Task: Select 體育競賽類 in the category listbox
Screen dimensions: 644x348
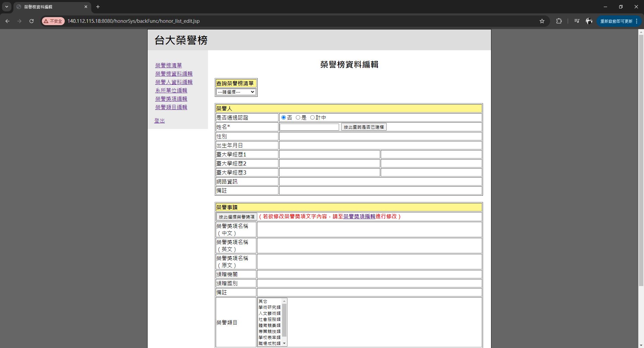Action: [x=270, y=326]
